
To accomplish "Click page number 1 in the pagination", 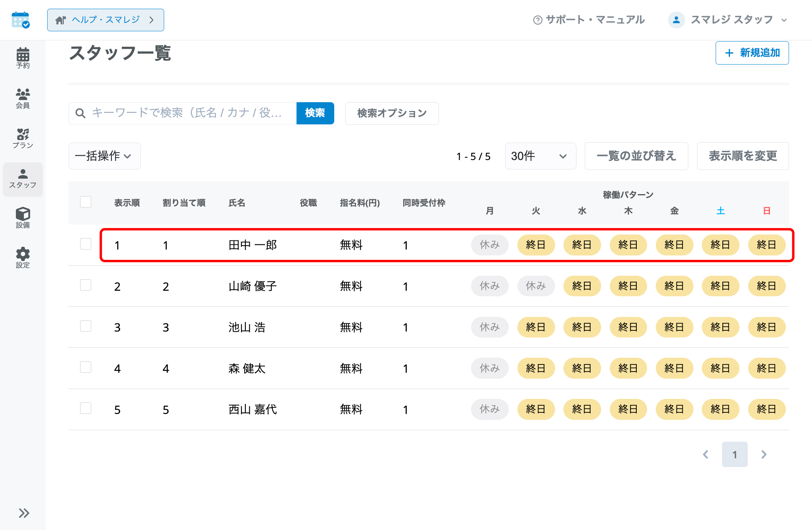I will click(x=735, y=454).
